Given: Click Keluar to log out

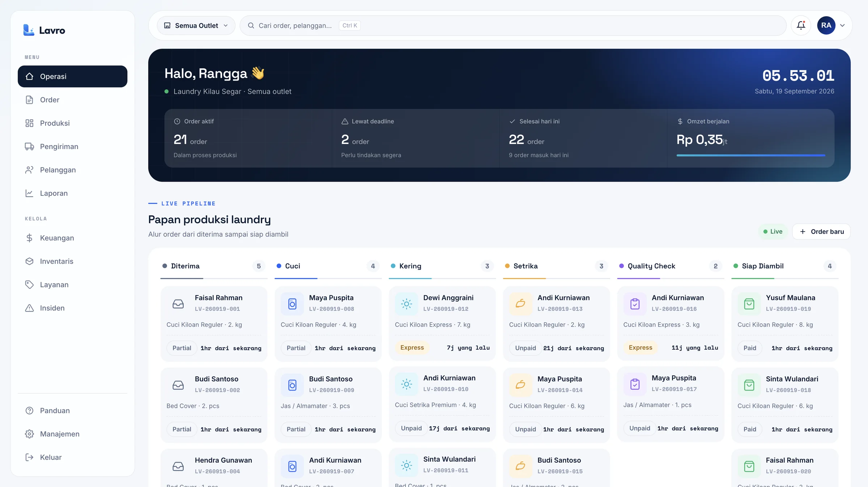Looking at the screenshot, I should point(72,457).
